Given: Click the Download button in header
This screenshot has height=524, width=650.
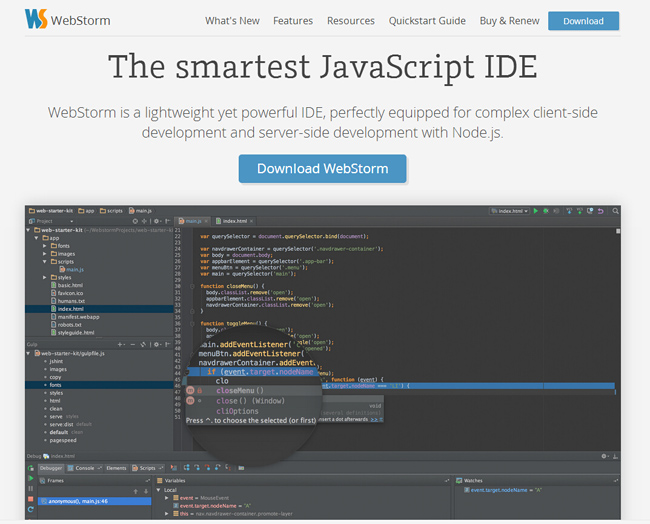Looking at the screenshot, I should 583,21.
